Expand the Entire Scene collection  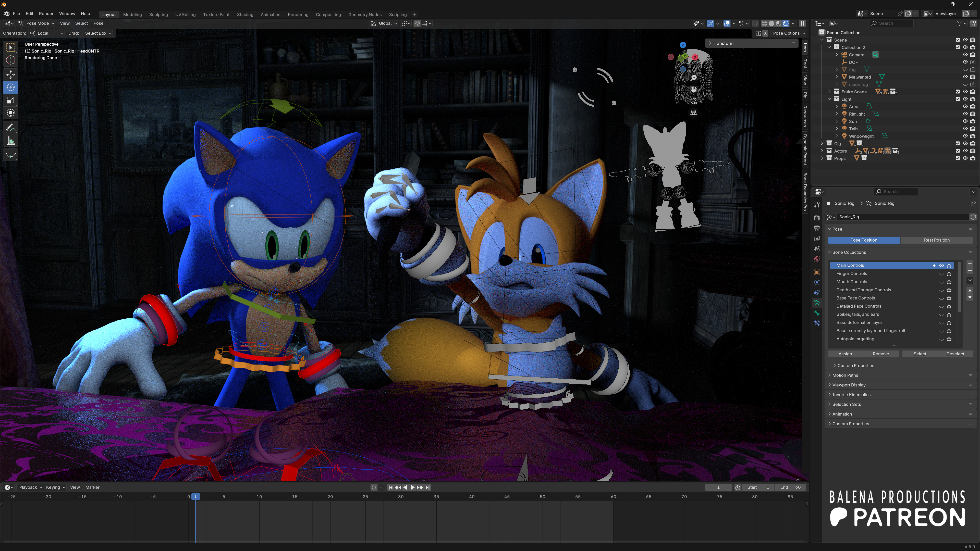pyautogui.click(x=829, y=92)
